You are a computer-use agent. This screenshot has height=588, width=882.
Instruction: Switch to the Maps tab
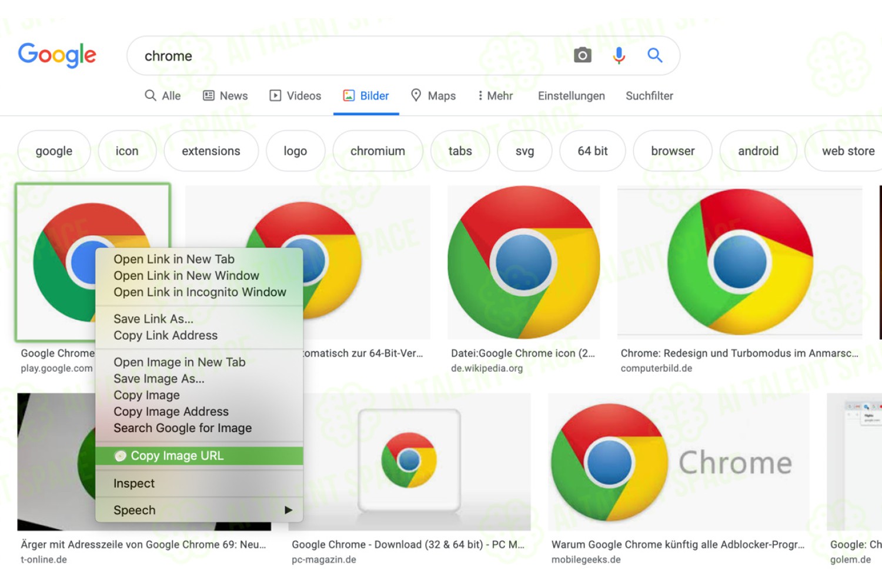pyautogui.click(x=433, y=95)
